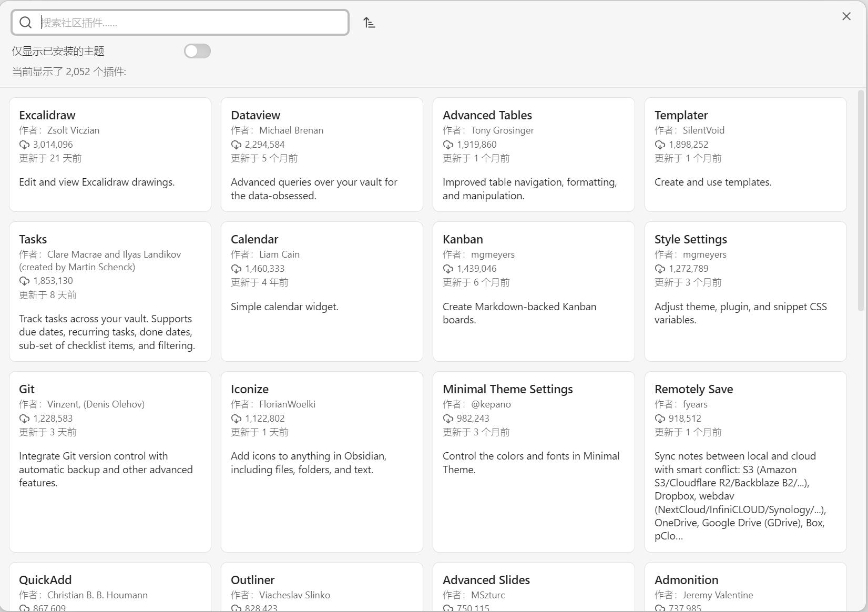This screenshot has height=612, width=868.
Task: Click "更新于 8 天前" on Tasks card
Action: 48,295
